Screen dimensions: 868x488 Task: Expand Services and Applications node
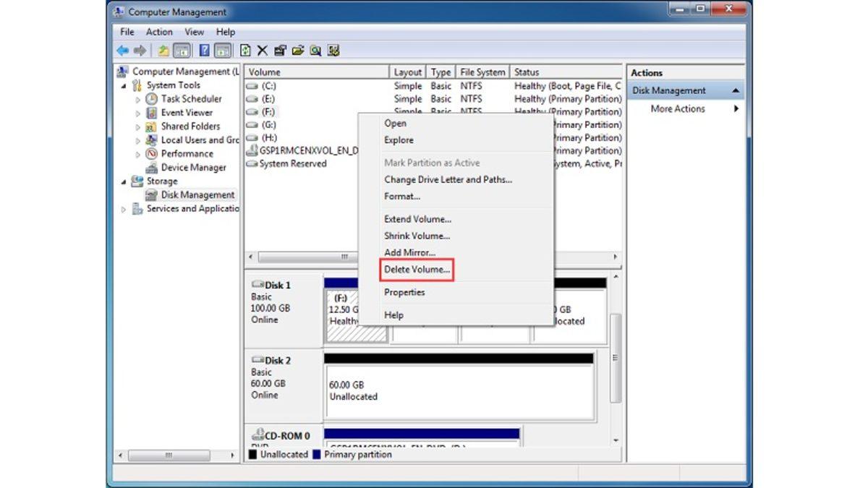(x=123, y=209)
